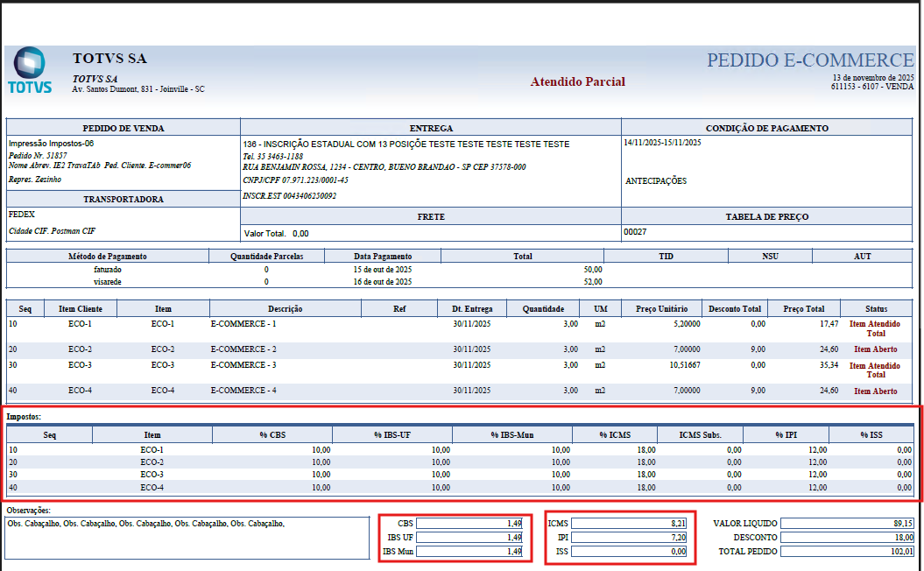Click the % ICMS column header

[x=615, y=435]
